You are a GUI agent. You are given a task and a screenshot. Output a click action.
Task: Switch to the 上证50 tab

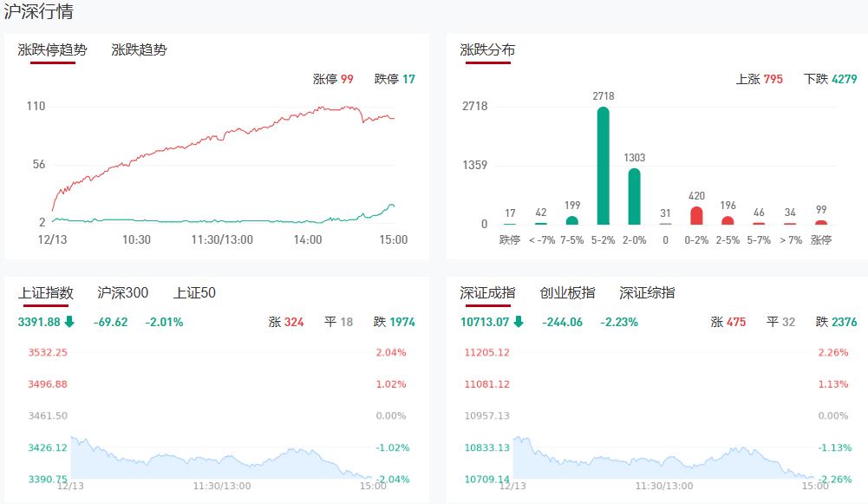click(194, 293)
